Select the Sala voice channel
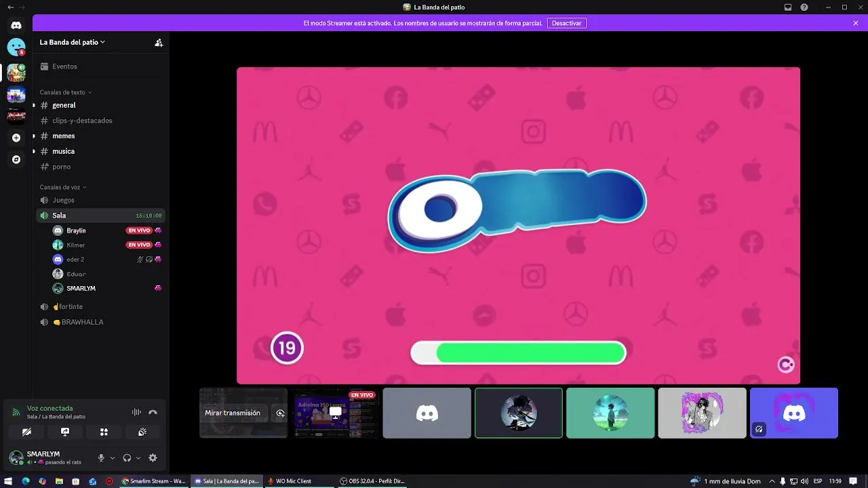This screenshot has height=488, width=868. [100, 216]
